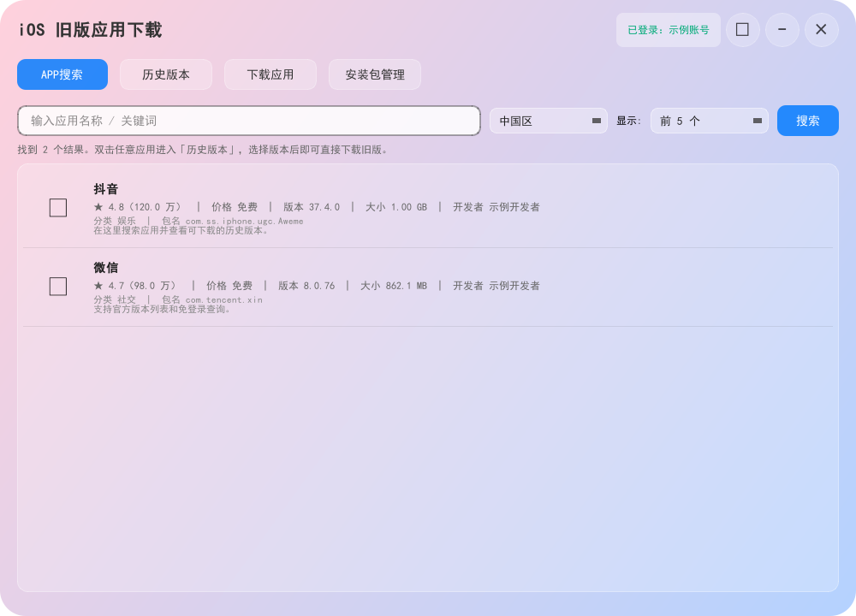Click the 大小 1.00 GB value
This screenshot has height=616, width=856.
(x=396, y=207)
